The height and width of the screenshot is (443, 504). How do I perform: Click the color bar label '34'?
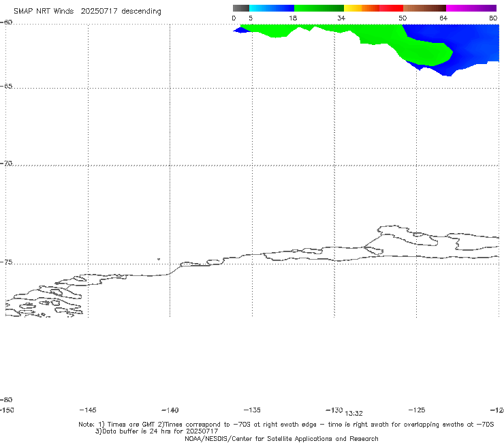(x=341, y=18)
